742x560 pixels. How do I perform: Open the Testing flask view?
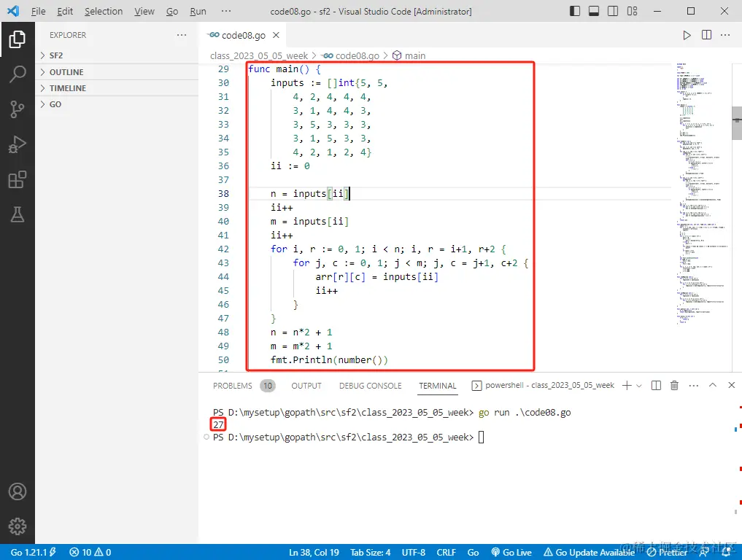(17, 214)
